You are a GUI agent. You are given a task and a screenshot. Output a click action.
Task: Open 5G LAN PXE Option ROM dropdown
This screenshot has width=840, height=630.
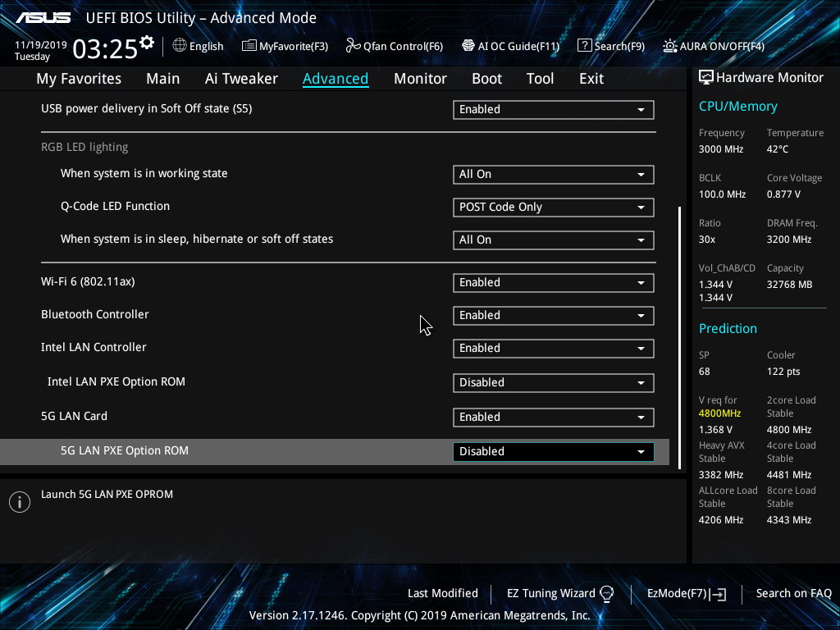pyautogui.click(x=554, y=451)
